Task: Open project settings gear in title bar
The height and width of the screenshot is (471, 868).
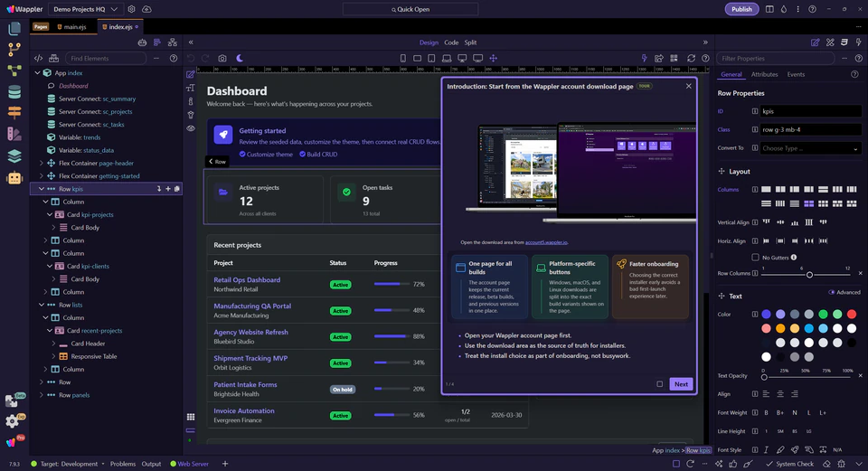Action: 131,9
